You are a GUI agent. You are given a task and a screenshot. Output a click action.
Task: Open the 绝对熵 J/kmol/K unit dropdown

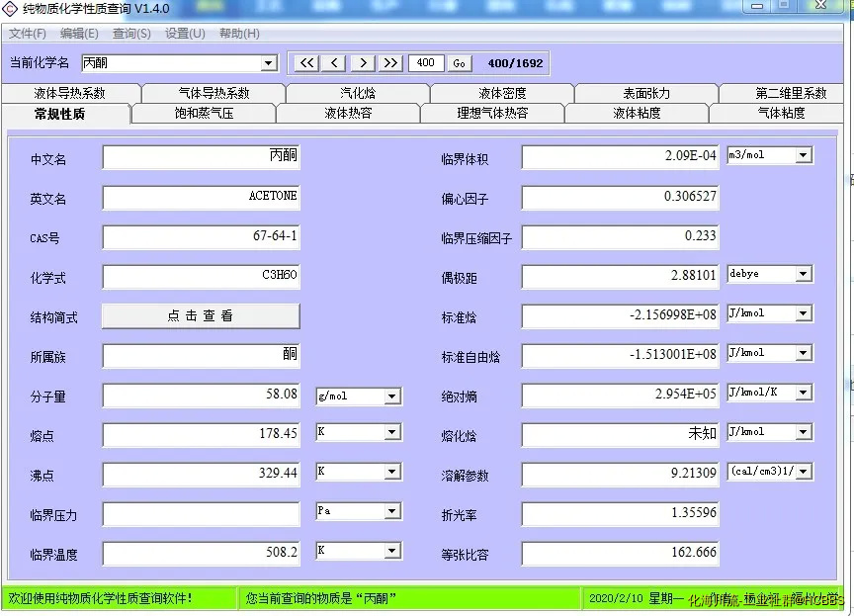[x=803, y=393]
